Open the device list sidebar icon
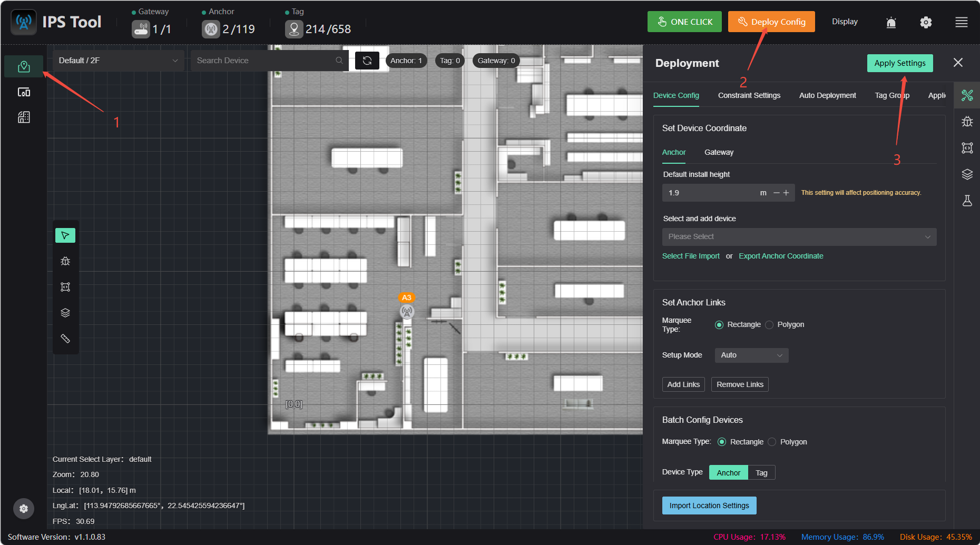 coord(24,92)
